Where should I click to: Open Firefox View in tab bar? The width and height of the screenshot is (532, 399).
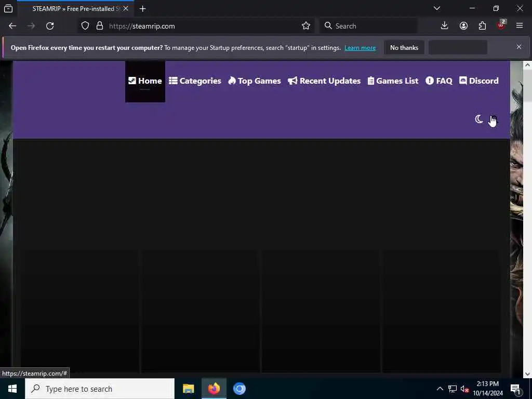pos(8,8)
